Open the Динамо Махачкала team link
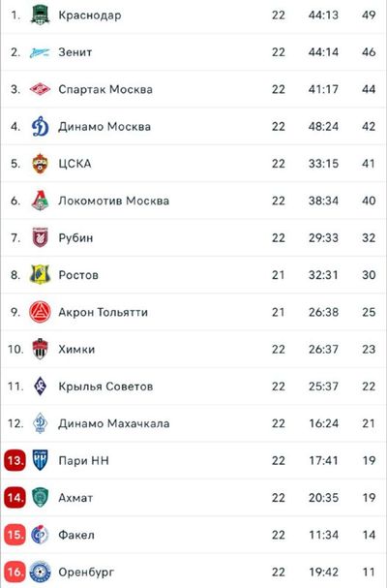This screenshot has width=387, height=588. [114, 423]
